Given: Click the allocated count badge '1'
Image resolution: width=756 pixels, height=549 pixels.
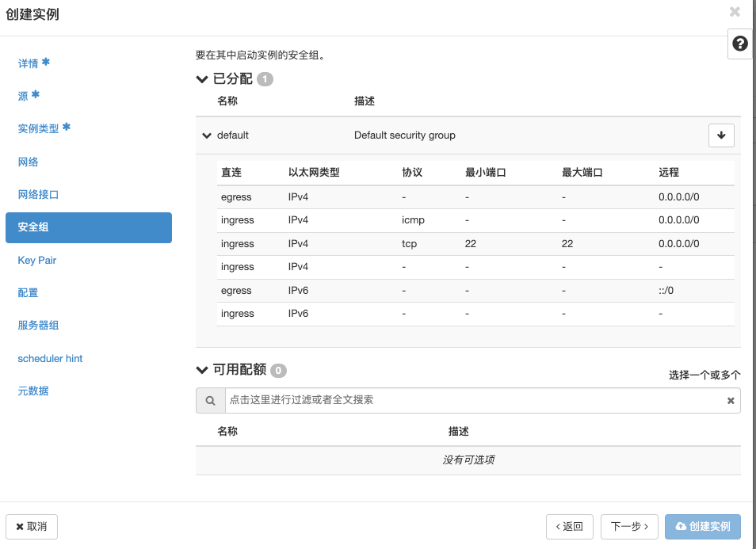Looking at the screenshot, I should [265, 79].
